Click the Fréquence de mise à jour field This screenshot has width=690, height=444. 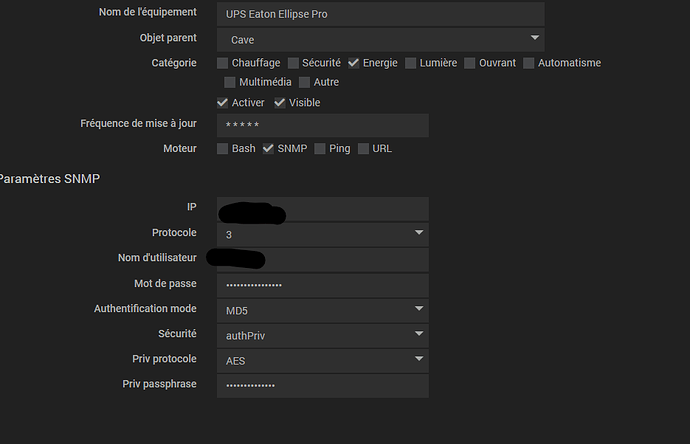click(x=323, y=125)
